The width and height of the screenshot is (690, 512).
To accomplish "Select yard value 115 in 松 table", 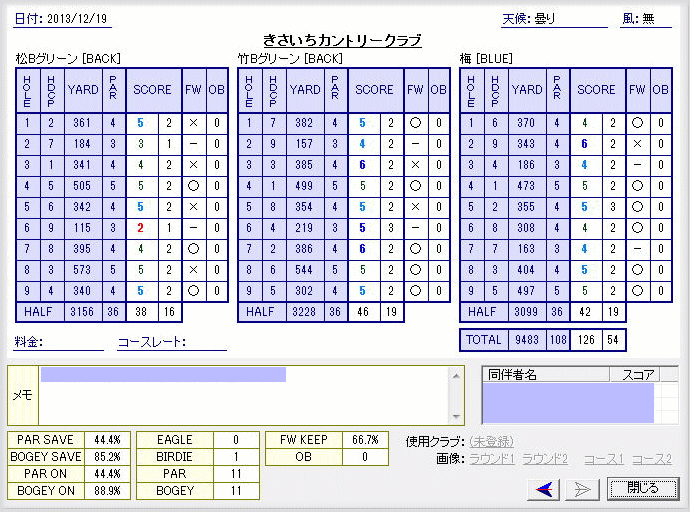I will click(82, 228).
